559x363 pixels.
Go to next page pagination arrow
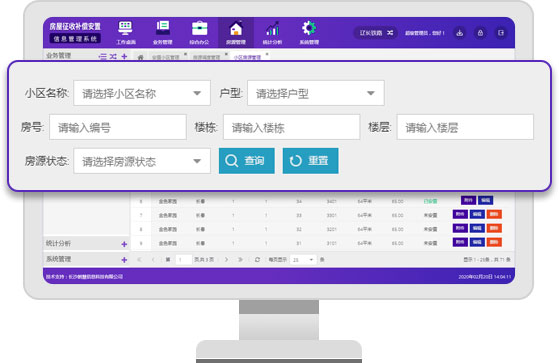(226, 260)
